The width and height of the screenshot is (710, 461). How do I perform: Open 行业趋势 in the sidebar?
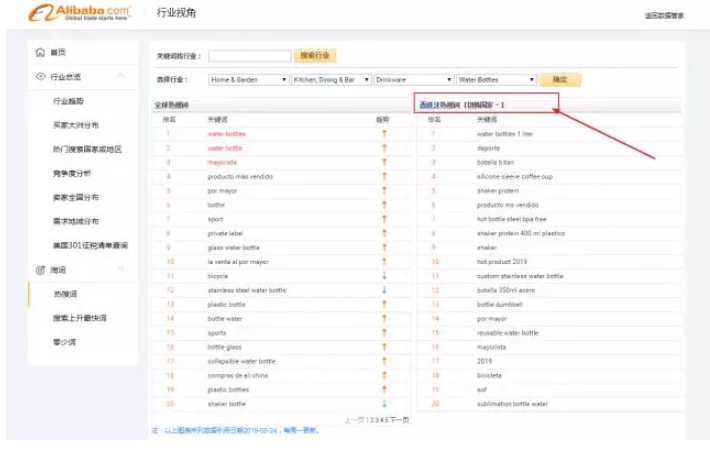point(68,101)
